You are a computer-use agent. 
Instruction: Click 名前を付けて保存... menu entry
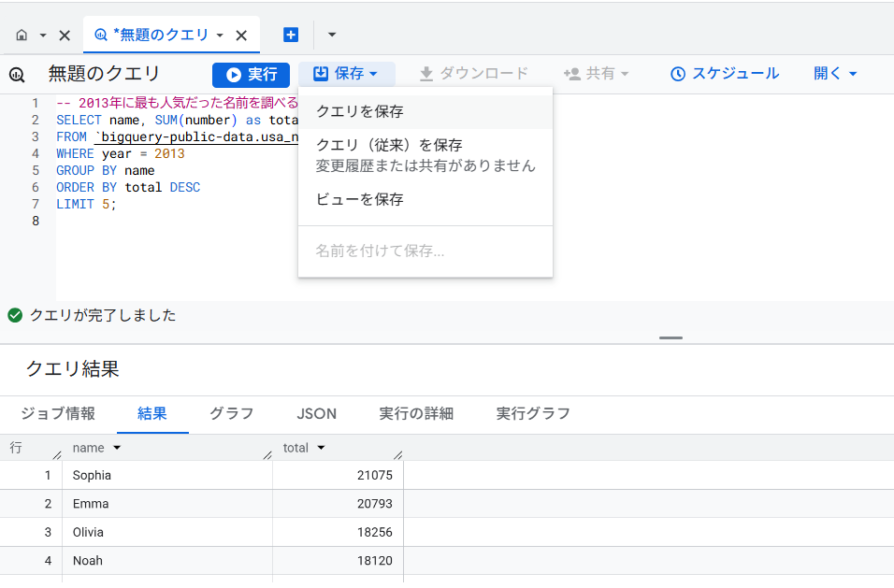(425, 251)
